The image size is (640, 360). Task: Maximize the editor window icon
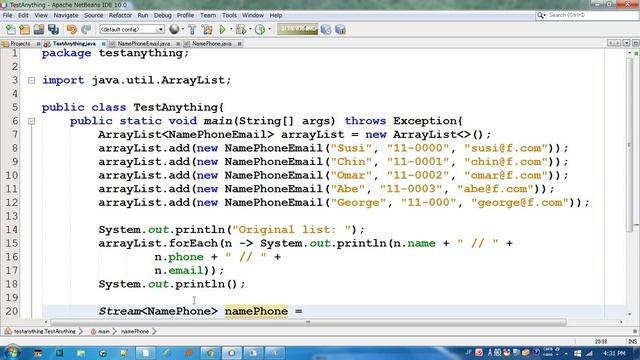[x=635, y=43]
